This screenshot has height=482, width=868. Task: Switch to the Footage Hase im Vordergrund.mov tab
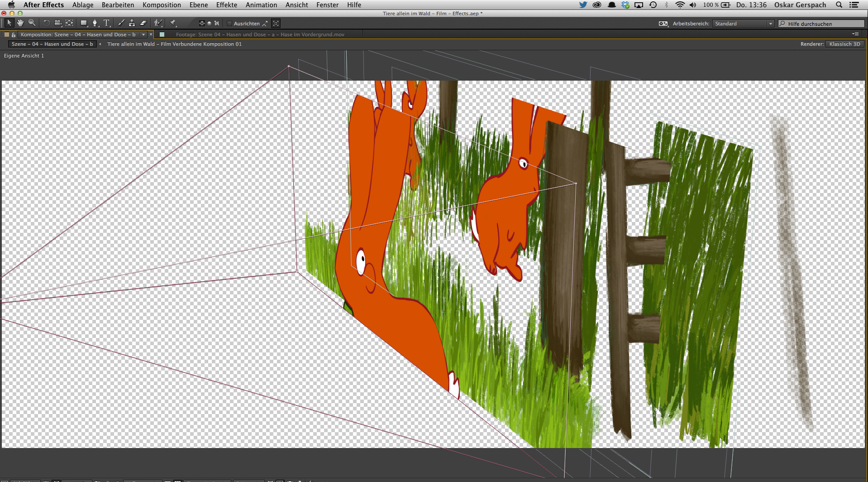pos(260,34)
